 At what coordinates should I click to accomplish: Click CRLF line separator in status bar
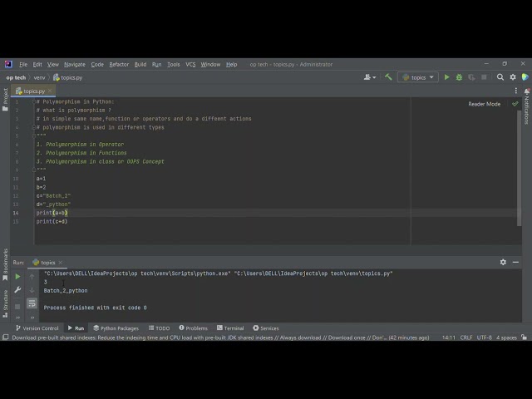click(x=466, y=337)
